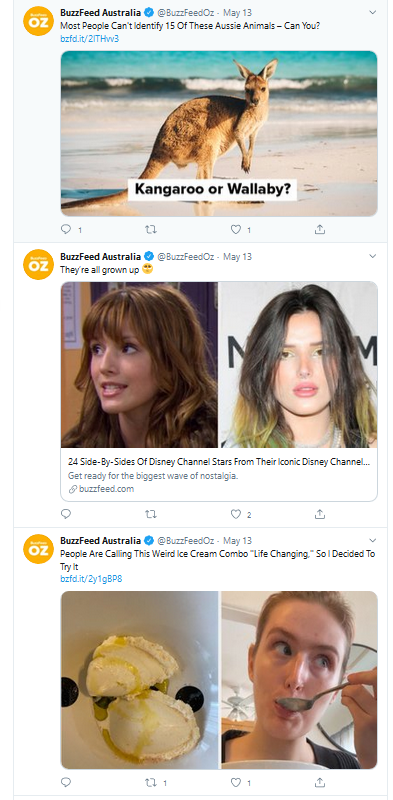The height and width of the screenshot is (800, 393).
Task: Like the Weird Ice Cream Combo tweet
Action: pos(235,782)
